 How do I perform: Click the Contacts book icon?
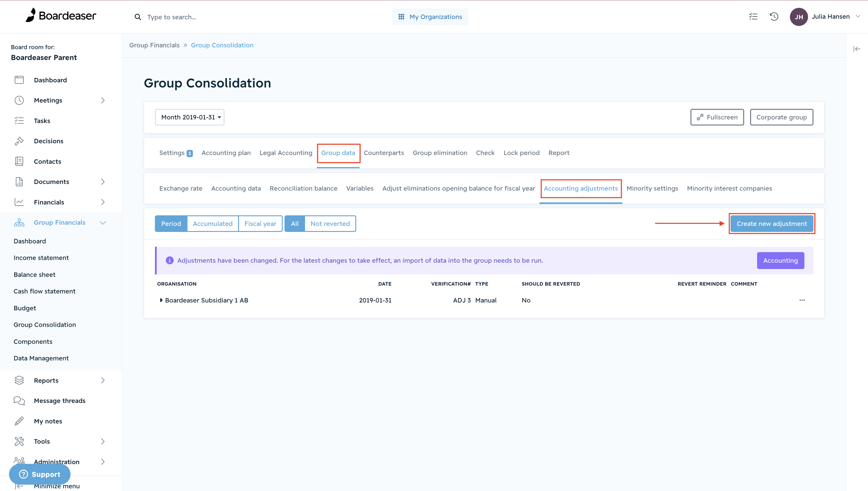tap(19, 161)
